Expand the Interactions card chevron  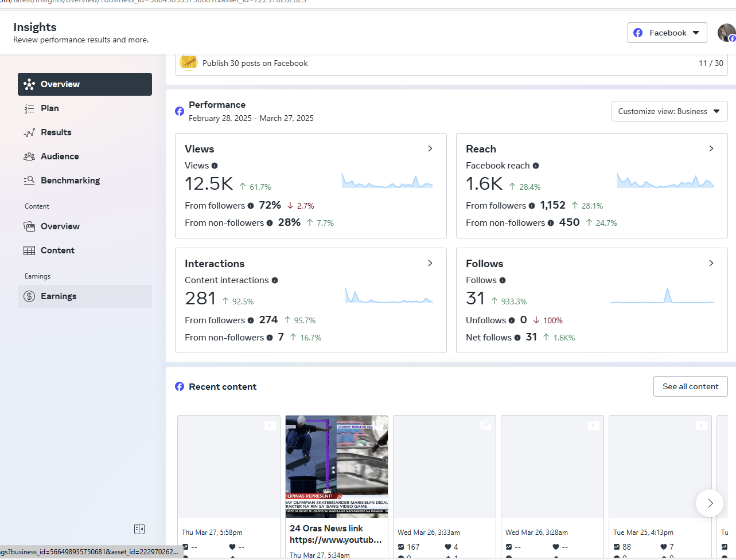coord(430,263)
